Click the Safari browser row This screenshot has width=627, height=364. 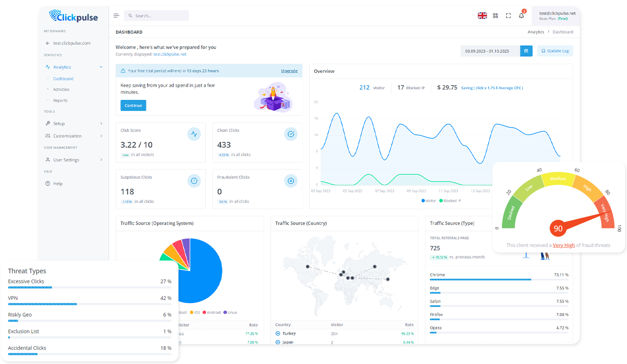click(499, 303)
